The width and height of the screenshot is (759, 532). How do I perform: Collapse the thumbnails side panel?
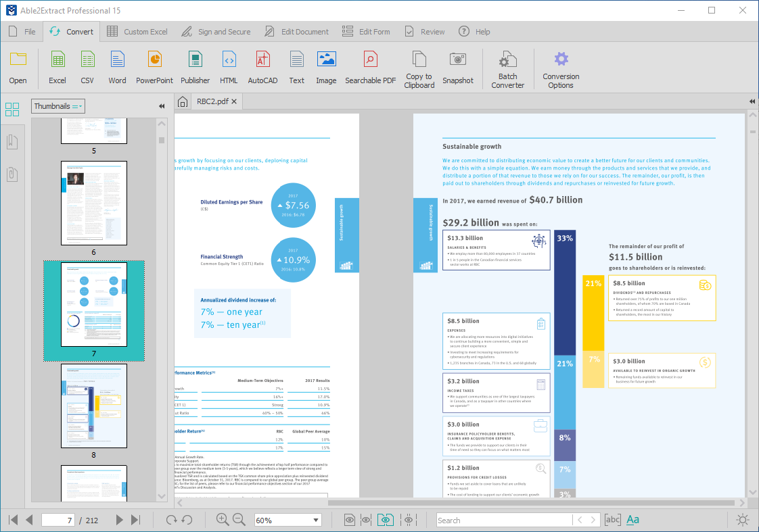pyautogui.click(x=162, y=106)
